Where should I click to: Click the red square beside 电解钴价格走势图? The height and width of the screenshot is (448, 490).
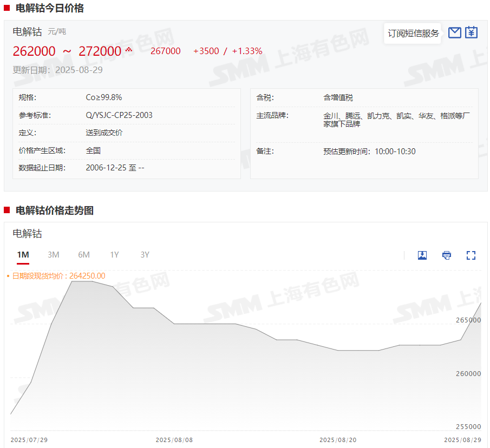coord(7,210)
